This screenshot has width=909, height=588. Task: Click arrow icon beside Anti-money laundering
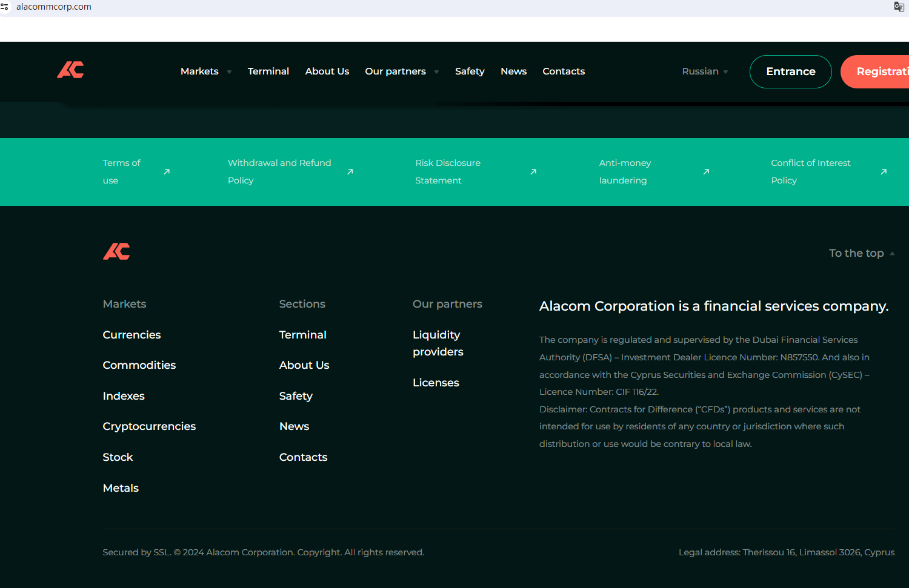tap(706, 172)
